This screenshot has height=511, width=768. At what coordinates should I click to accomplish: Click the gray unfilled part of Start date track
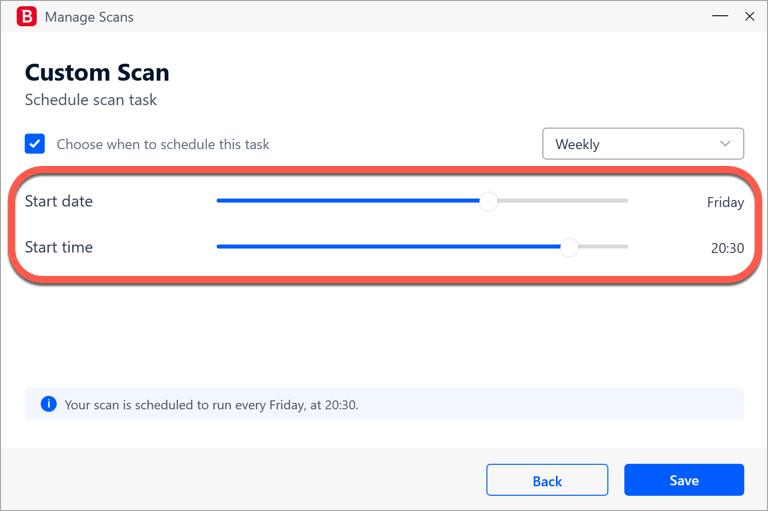point(563,201)
